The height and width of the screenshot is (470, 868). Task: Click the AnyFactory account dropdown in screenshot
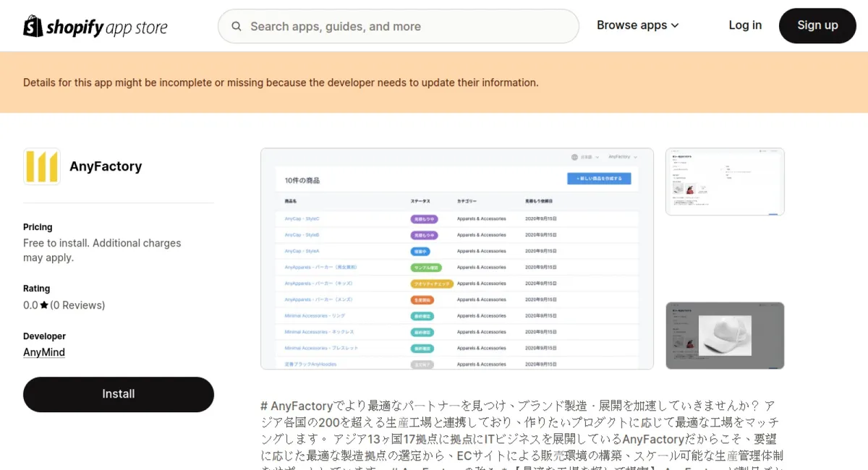622,157
